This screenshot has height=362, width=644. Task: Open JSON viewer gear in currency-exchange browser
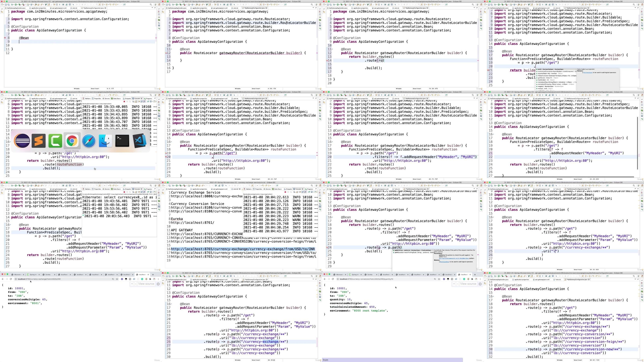click(158, 284)
